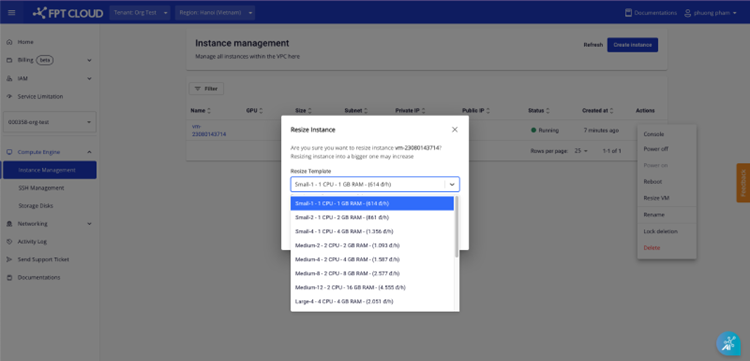Image resolution: width=750 pixels, height=361 pixels.
Task: Choose Power off from the actions menu
Action: tap(667, 149)
